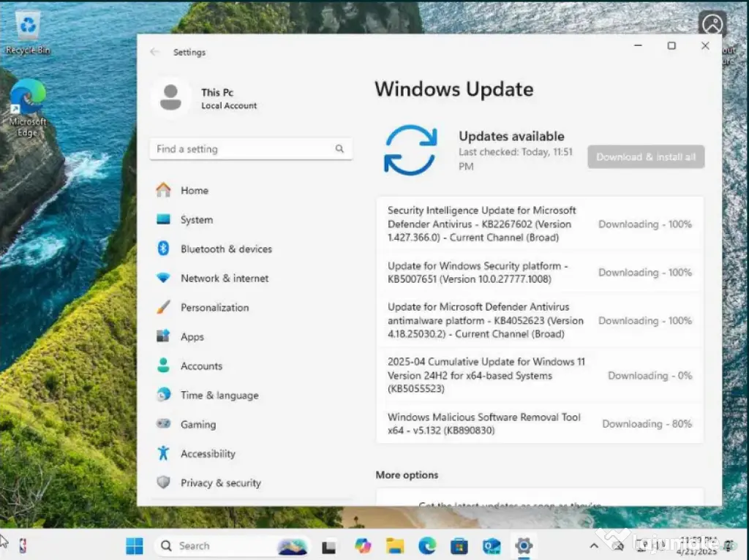Click the Find a setting search box
The image size is (749, 560).
point(245,149)
